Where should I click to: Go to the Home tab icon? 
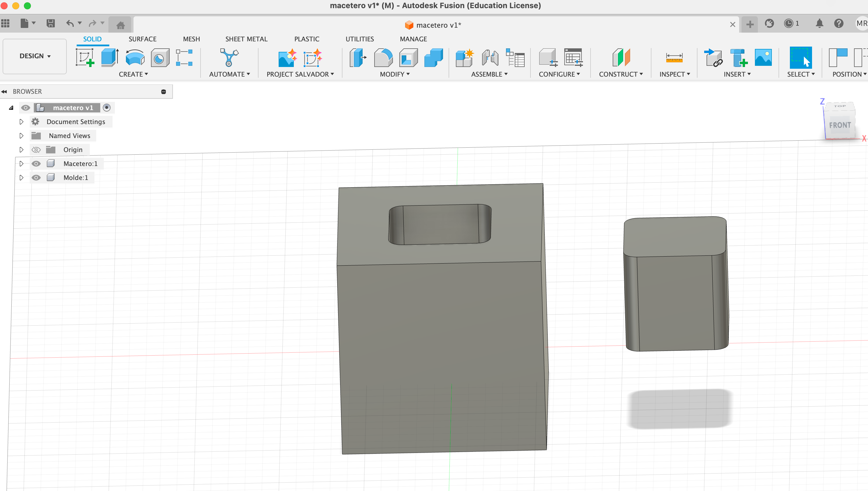[x=120, y=25]
